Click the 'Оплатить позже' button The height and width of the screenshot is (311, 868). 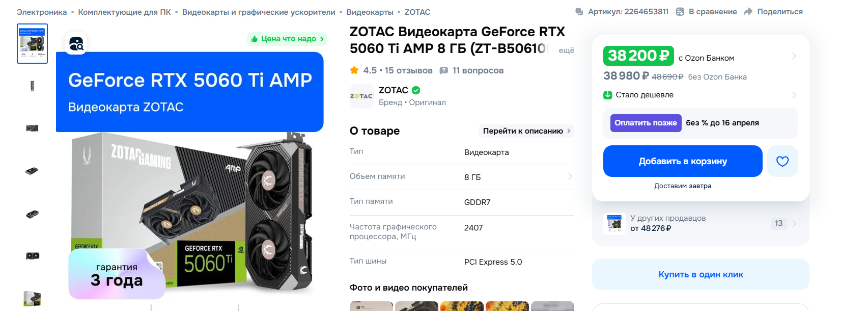[646, 123]
